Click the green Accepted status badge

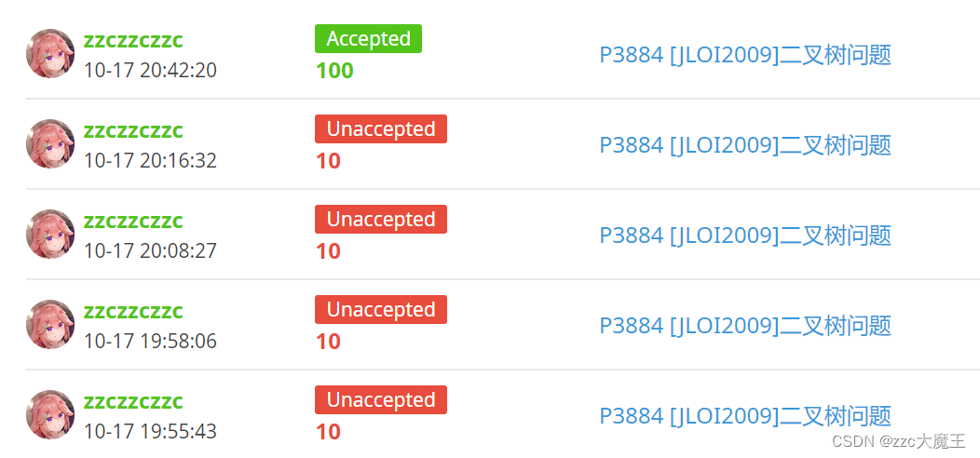click(x=368, y=39)
